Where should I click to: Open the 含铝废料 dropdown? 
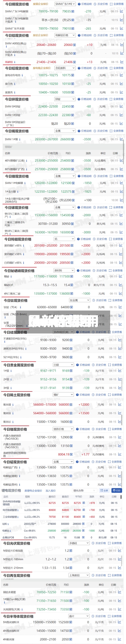(x=65, y=68)
